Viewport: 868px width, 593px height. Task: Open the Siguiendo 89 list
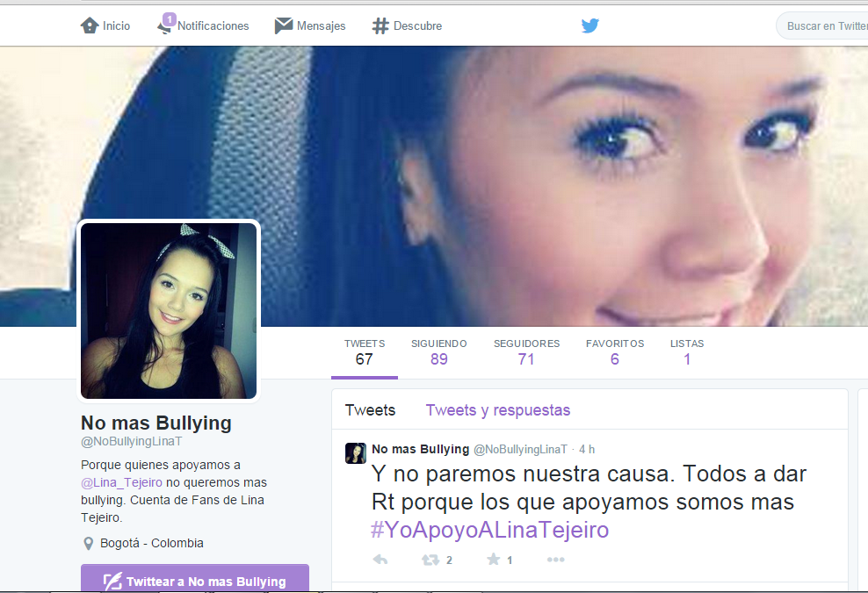point(439,352)
